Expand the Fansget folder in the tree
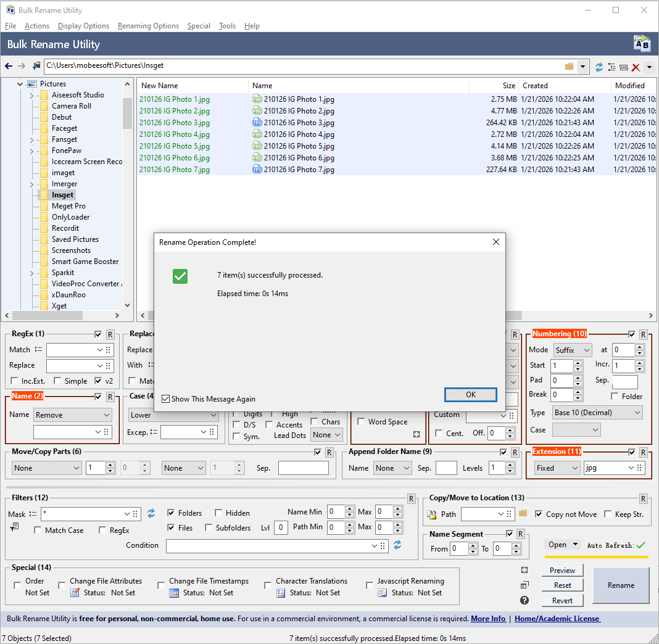The image size is (659, 644). [31, 140]
